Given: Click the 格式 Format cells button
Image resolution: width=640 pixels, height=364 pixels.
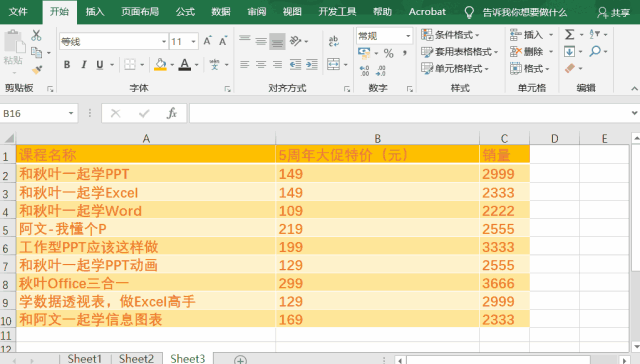Looking at the screenshot, I should point(530,69).
